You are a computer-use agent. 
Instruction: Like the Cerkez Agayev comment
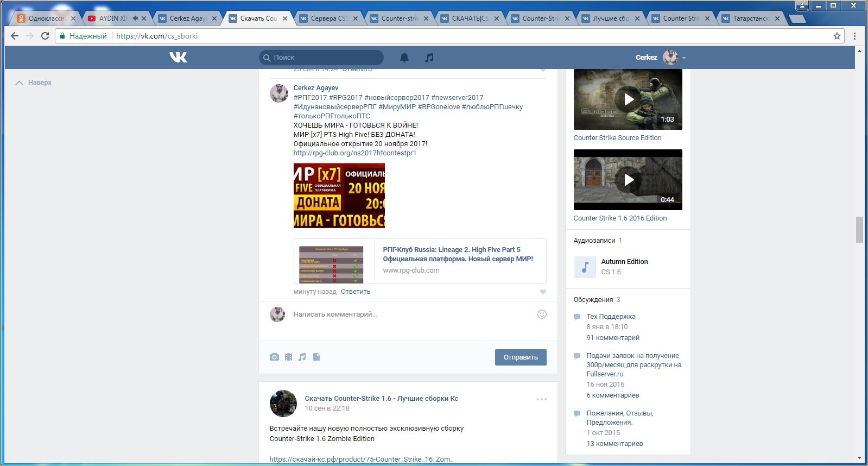(543, 292)
